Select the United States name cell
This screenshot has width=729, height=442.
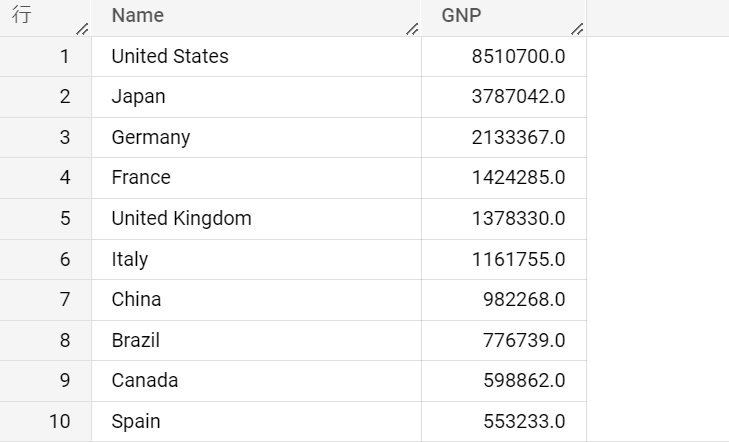[x=256, y=57]
